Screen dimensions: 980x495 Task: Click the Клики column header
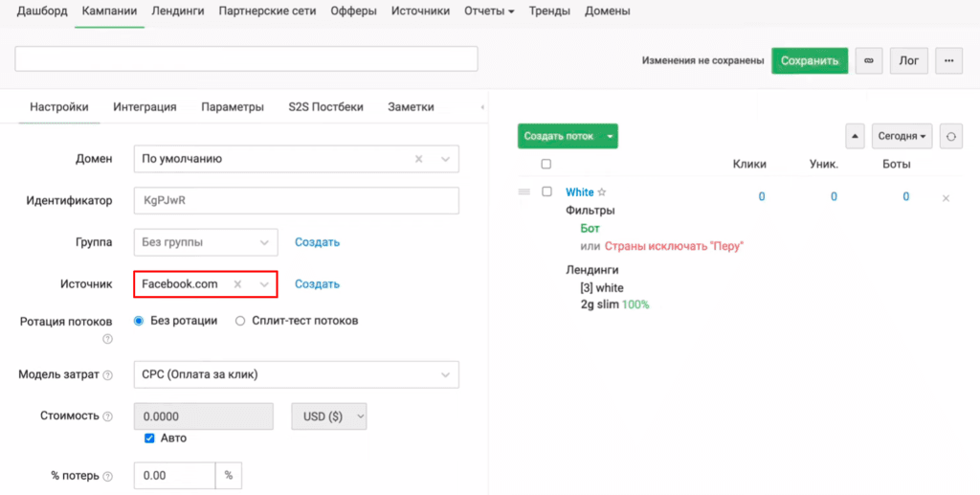pos(749,165)
